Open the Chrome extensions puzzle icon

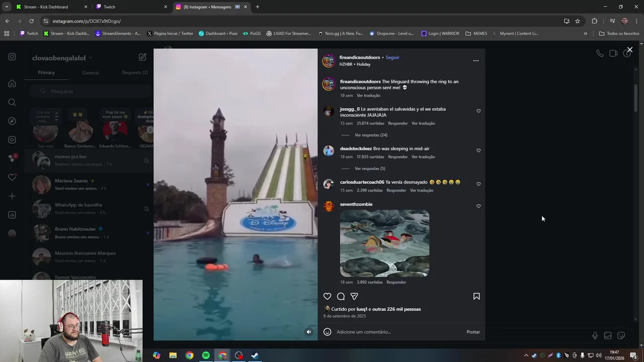click(594, 21)
